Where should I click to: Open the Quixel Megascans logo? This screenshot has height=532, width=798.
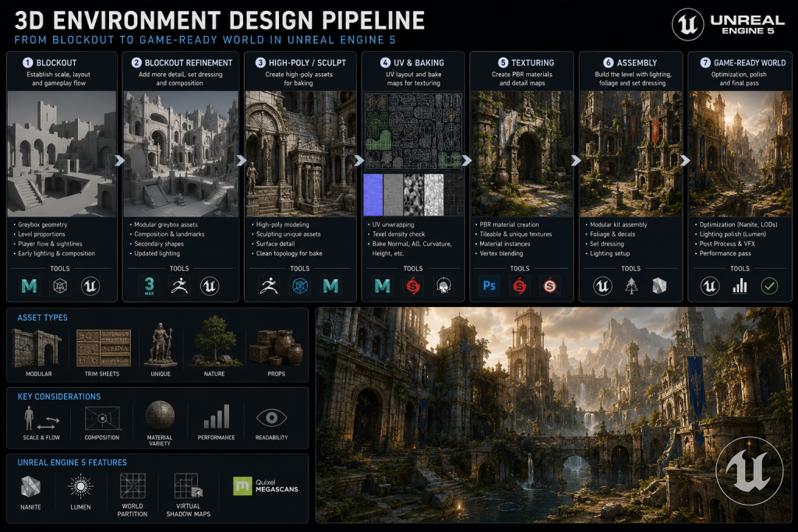[x=266, y=486]
